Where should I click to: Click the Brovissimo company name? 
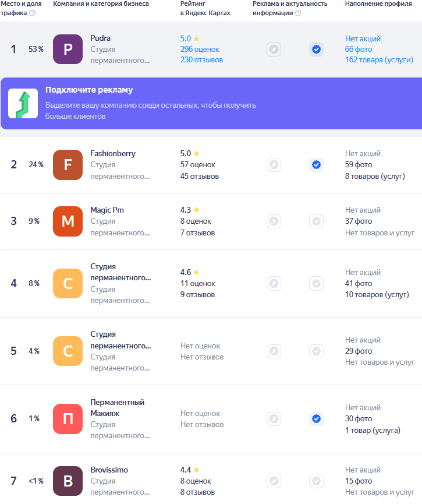[x=109, y=470]
